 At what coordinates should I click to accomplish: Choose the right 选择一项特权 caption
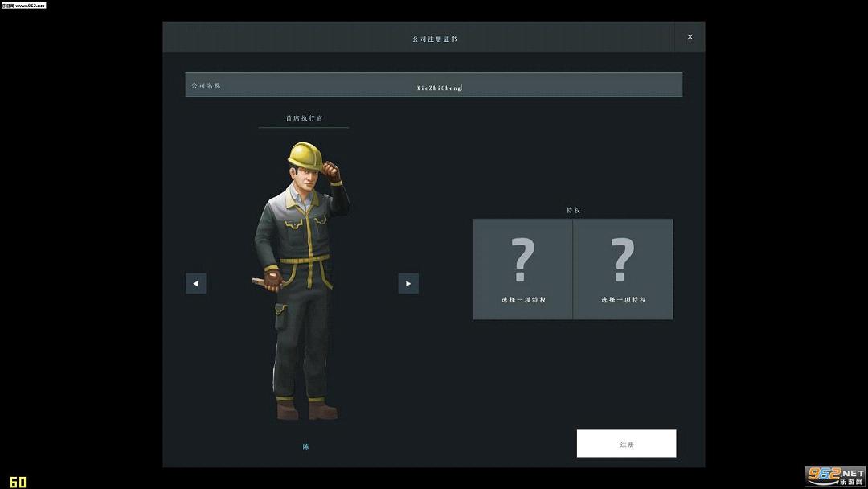pyautogui.click(x=623, y=300)
